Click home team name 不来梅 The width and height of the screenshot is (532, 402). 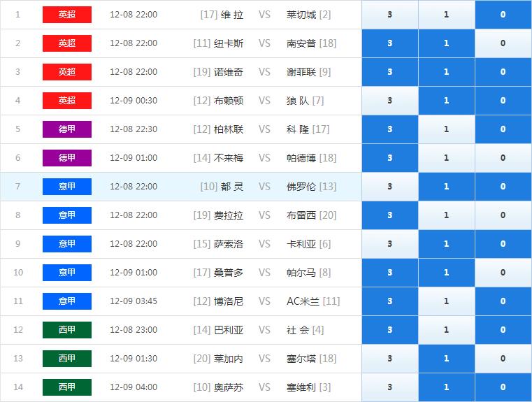(229, 158)
